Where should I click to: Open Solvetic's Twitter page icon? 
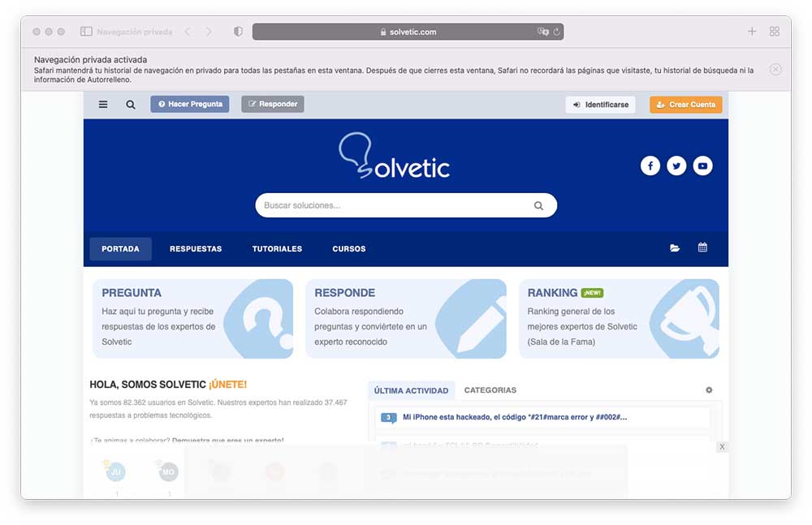[x=676, y=166]
